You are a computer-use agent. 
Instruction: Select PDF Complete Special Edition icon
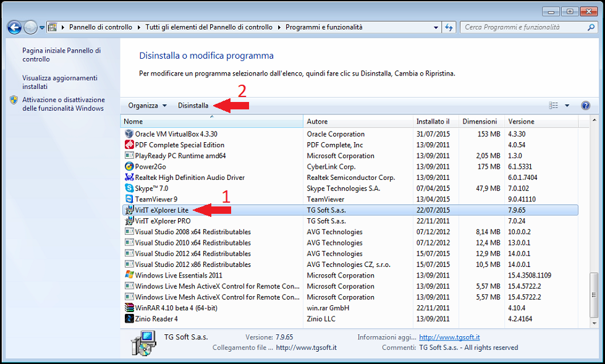point(129,145)
